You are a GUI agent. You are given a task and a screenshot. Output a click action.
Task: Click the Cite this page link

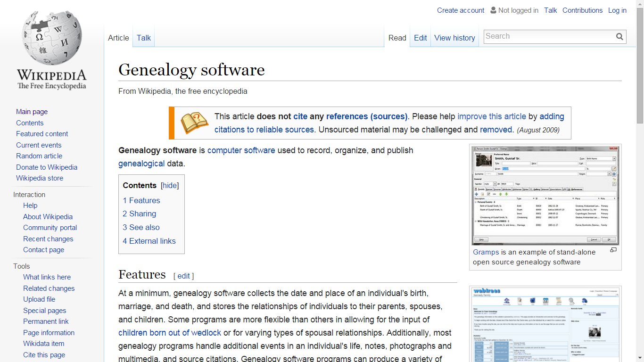[x=44, y=354]
